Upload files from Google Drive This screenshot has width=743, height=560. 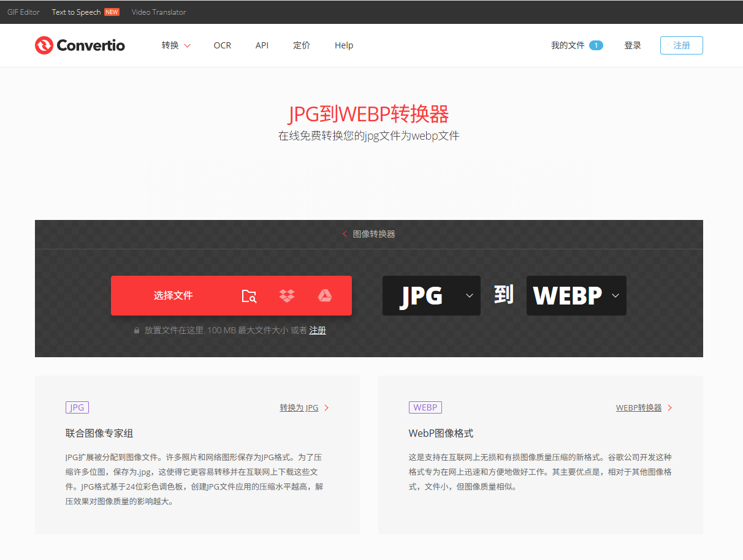[x=326, y=295]
